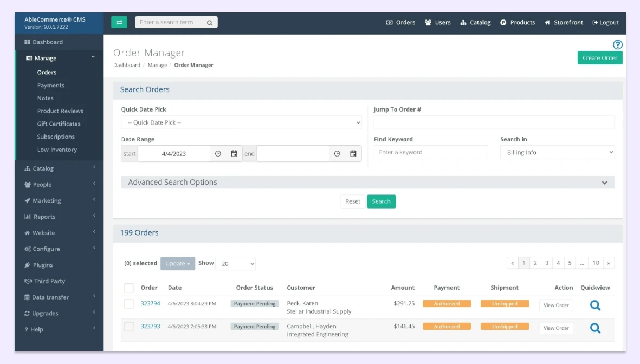Click inside the Find Keyword field

(x=430, y=152)
